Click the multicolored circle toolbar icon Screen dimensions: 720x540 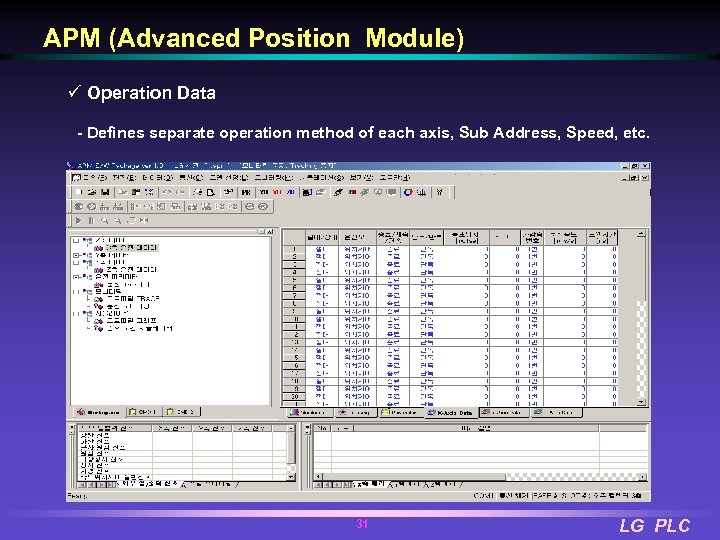click(x=408, y=192)
